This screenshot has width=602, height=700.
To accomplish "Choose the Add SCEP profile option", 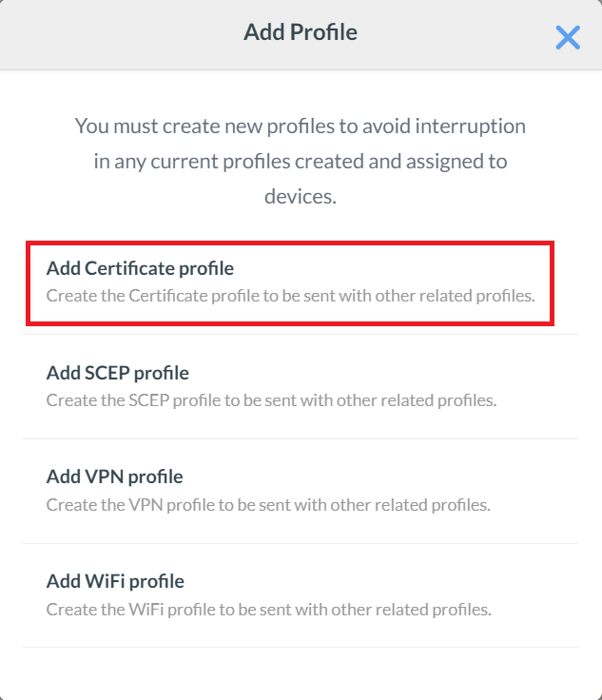I will (118, 373).
